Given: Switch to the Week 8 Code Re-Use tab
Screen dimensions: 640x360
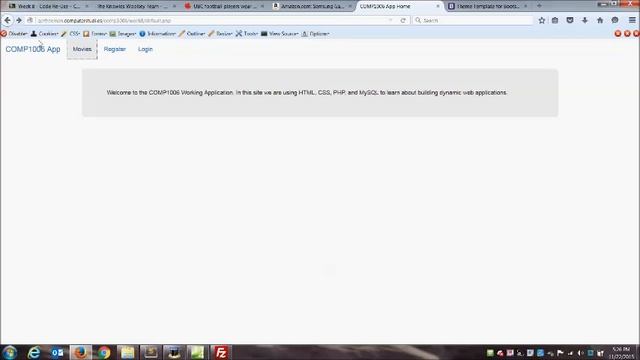Looking at the screenshot, I should pos(48,6).
